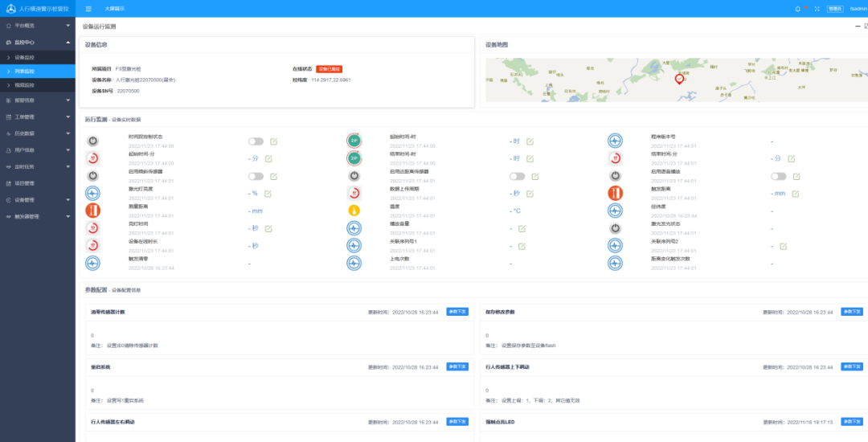Collapse the 监控中心 sidebar menu

pyautogui.click(x=37, y=42)
